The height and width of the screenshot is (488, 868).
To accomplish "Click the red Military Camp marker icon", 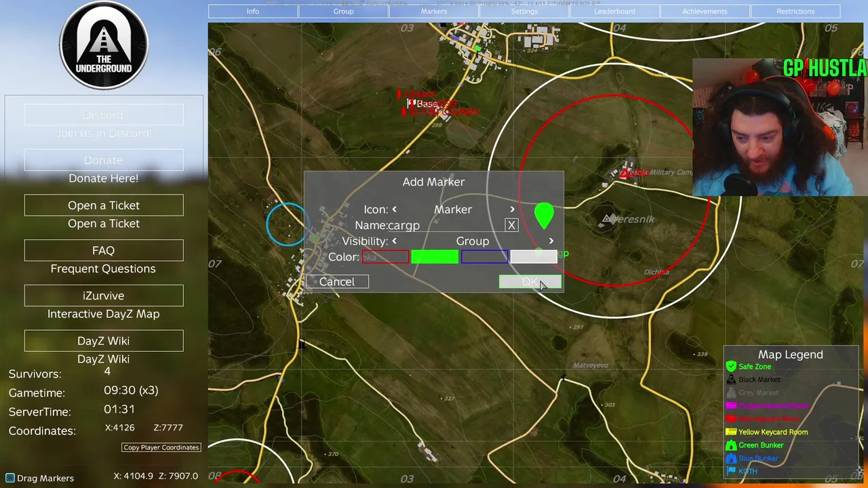I will click(624, 174).
